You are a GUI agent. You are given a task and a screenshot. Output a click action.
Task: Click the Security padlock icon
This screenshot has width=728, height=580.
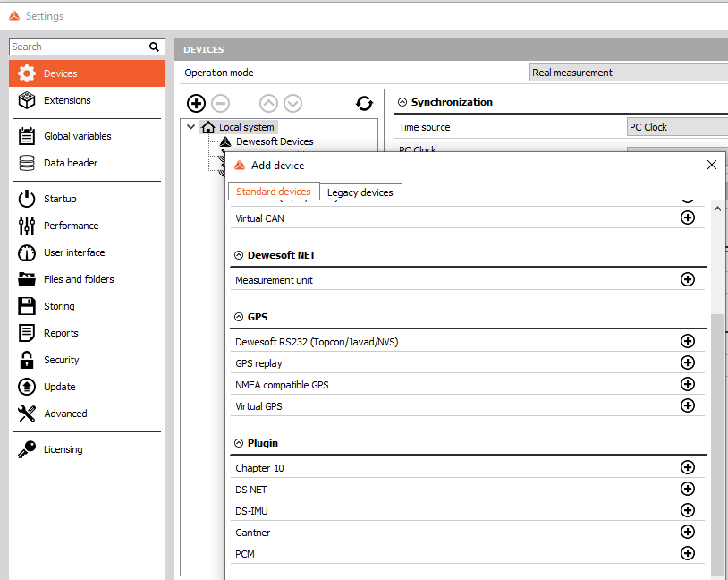[27, 360]
